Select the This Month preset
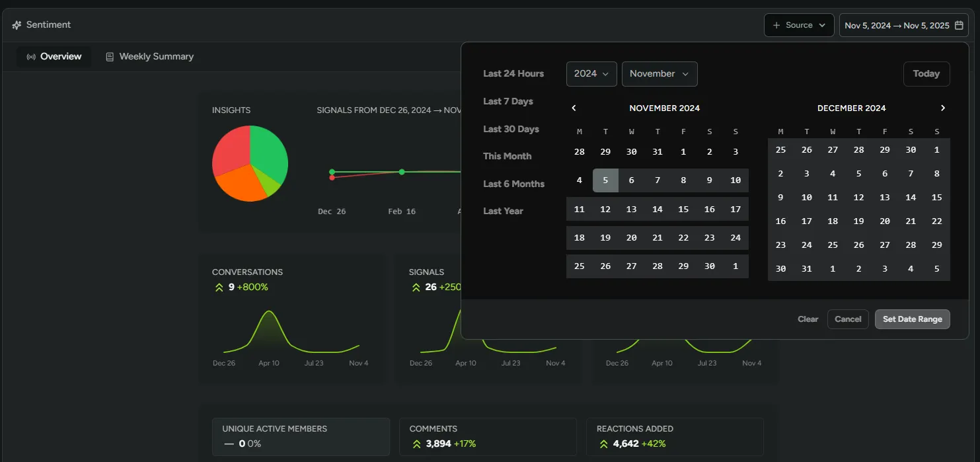980x462 pixels. coord(507,156)
